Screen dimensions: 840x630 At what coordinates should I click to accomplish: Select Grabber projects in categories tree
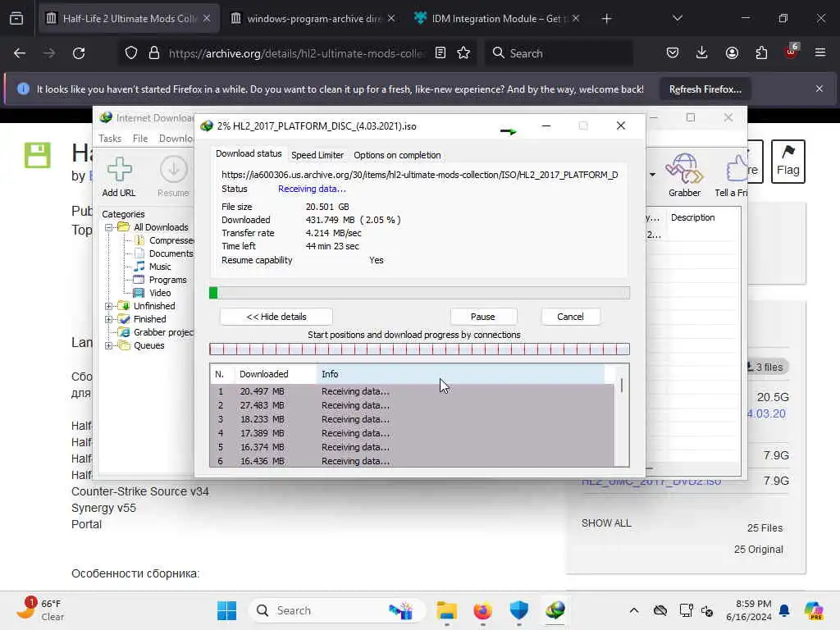point(157,332)
